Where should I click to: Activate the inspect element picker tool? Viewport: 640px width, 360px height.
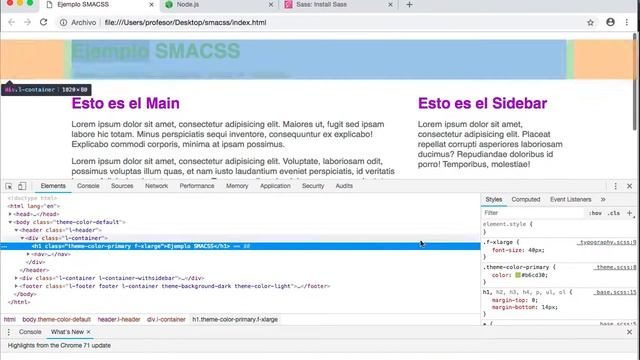[x=9, y=186]
